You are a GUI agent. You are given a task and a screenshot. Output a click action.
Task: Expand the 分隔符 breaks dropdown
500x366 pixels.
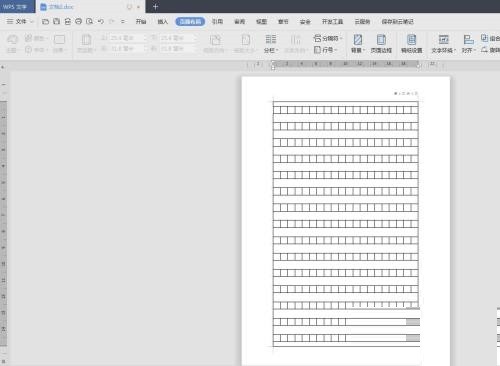click(328, 38)
